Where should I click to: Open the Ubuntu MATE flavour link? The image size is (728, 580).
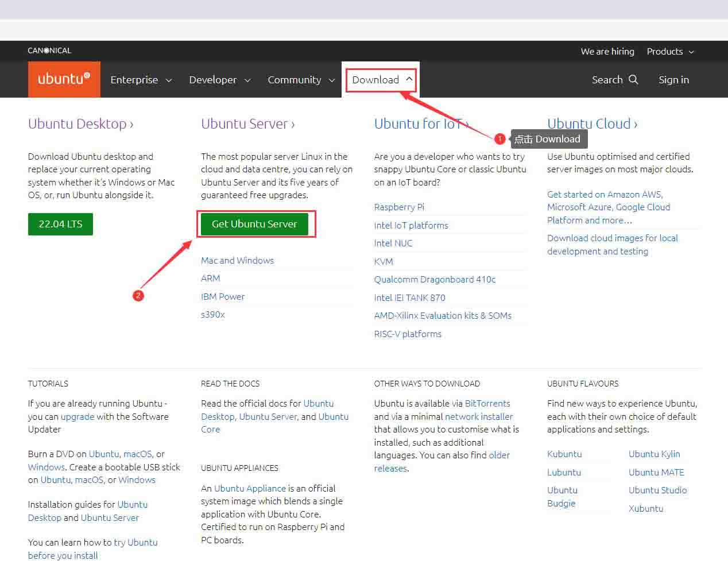(x=656, y=472)
